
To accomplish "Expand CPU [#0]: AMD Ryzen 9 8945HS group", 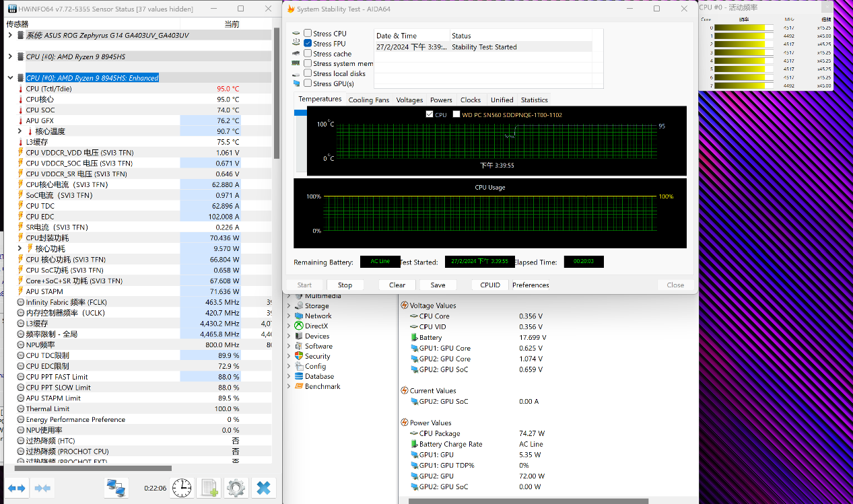I will tap(10, 57).
